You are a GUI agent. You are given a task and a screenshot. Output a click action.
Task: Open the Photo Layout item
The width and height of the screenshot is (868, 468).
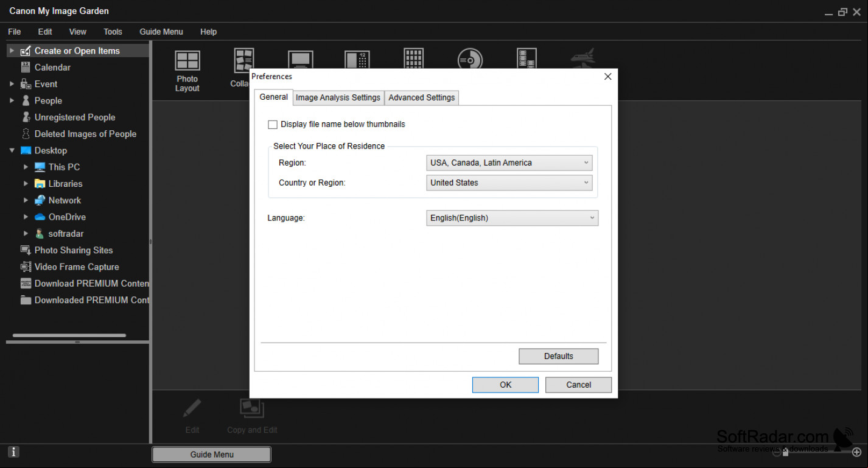point(187,71)
